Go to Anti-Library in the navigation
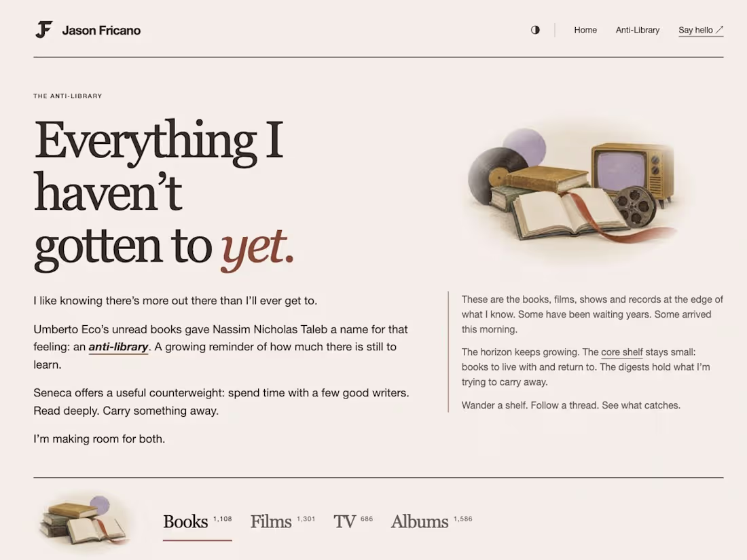Image resolution: width=747 pixels, height=560 pixels. click(x=638, y=30)
